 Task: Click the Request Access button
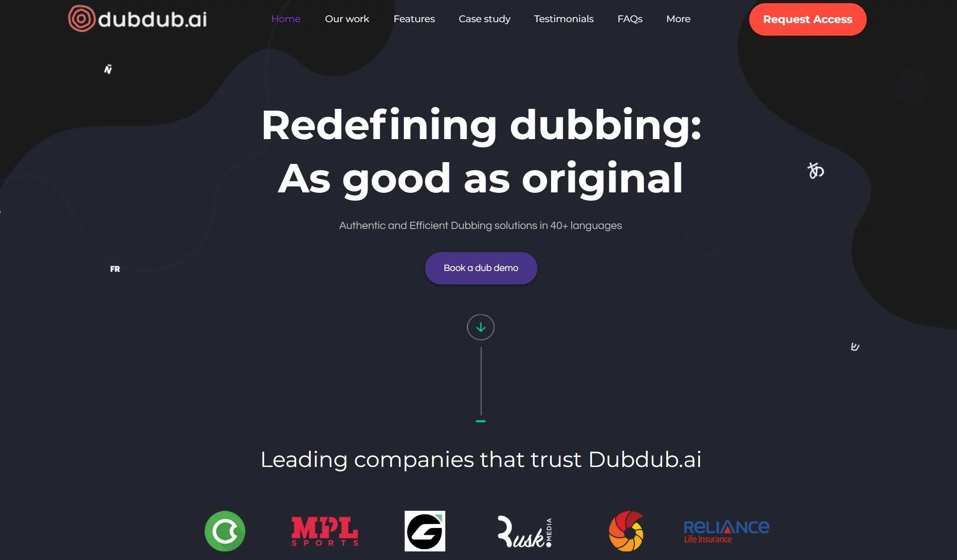(807, 19)
